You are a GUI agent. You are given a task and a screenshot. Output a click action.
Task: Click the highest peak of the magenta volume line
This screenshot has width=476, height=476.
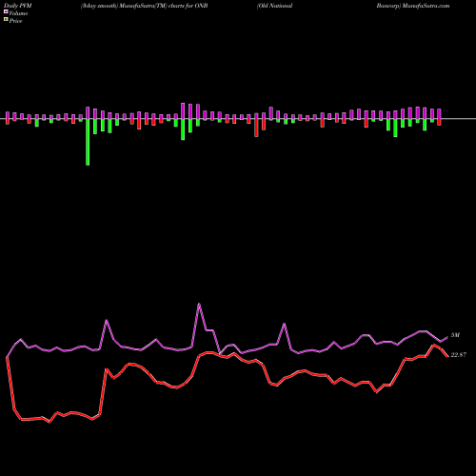click(199, 305)
